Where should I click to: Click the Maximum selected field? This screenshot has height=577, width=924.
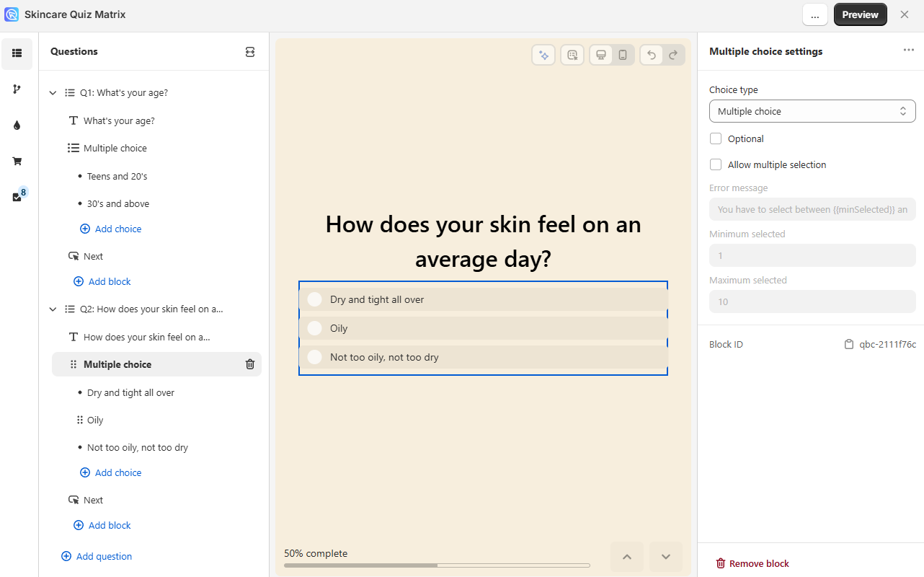pyautogui.click(x=812, y=301)
